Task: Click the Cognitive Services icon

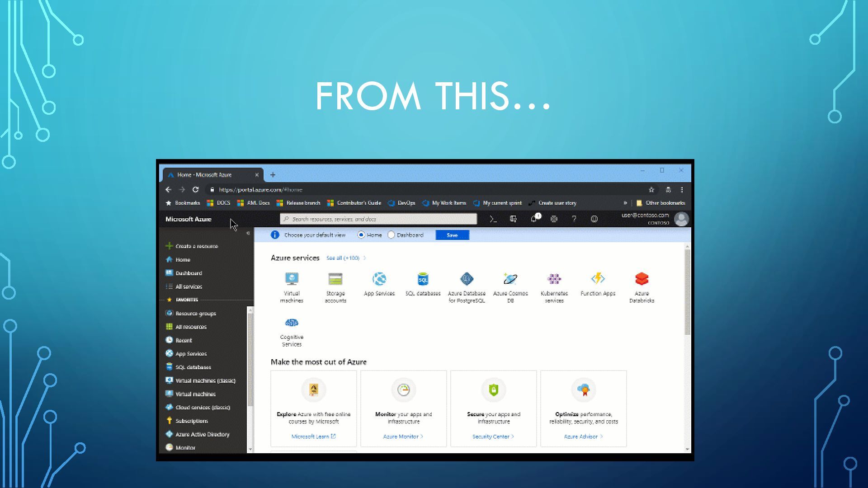Action: click(292, 323)
